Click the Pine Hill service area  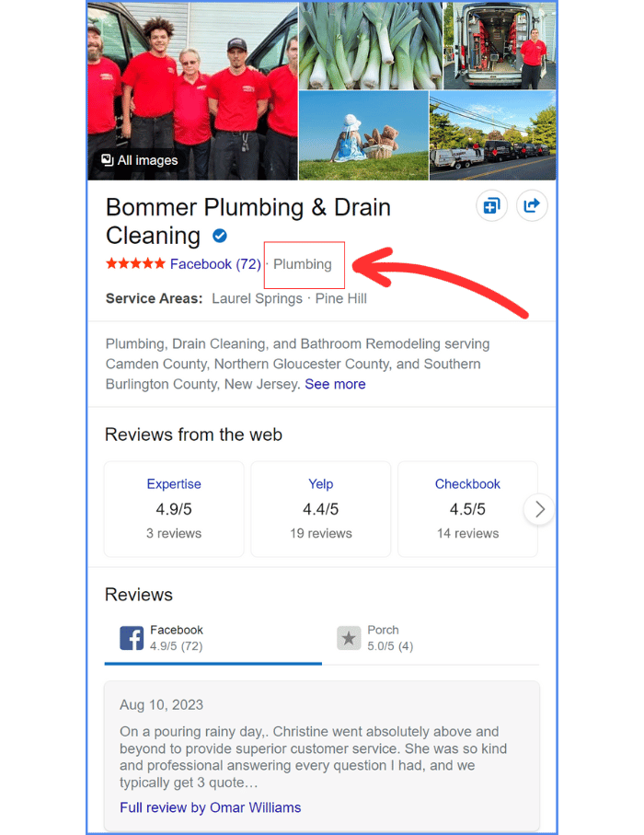click(340, 298)
